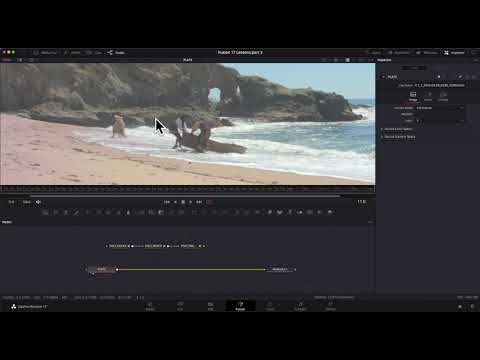This screenshot has height=360, width=480.
Task: Switch to the Edit page
Action: click(211, 306)
